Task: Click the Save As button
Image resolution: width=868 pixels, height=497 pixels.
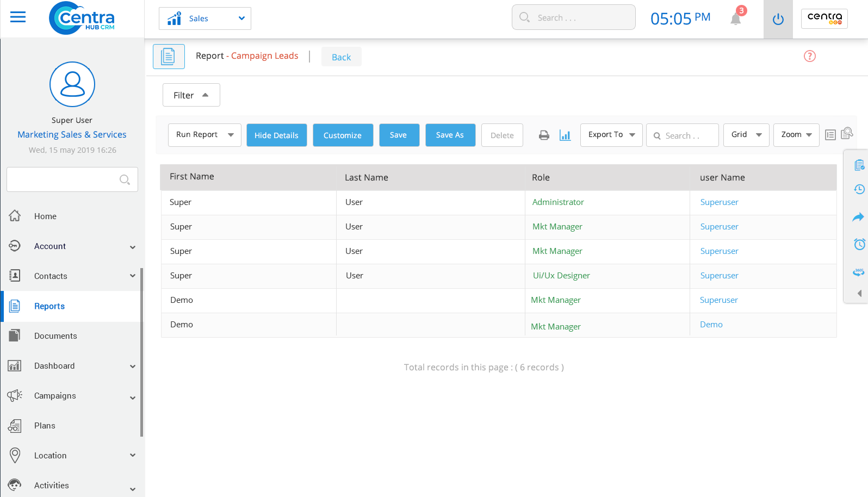Action: coord(450,135)
